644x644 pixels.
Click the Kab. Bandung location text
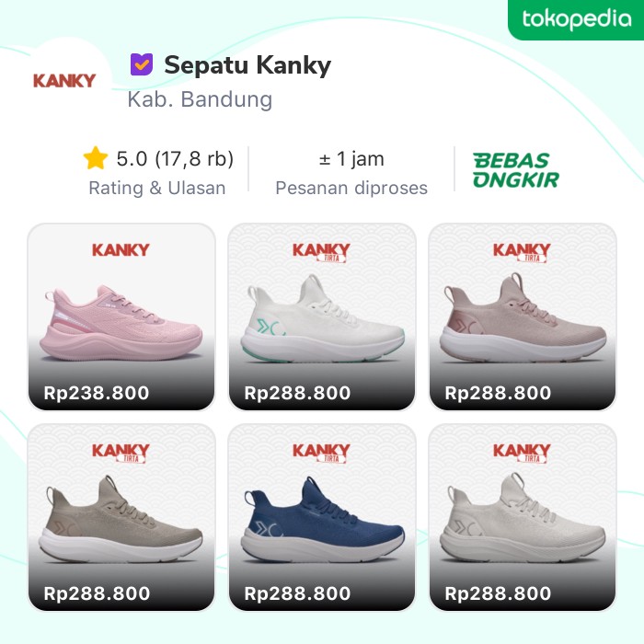(x=200, y=99)
